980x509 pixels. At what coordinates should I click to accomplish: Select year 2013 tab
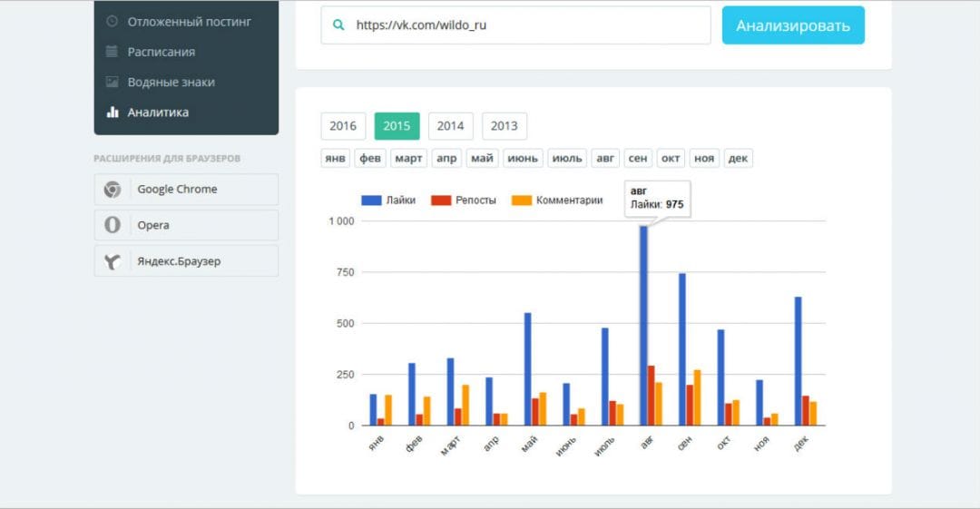505,126
